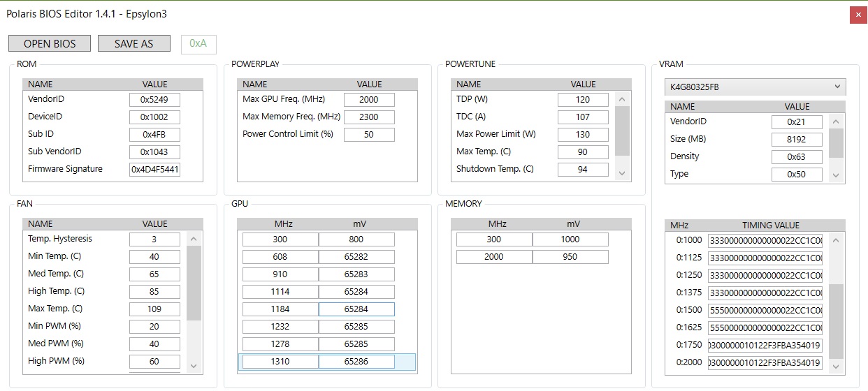Edit the MEMORY 1000 mV cell
This screenshot has width=868, height=391.
pyautogui.click(x=570, y=239)
